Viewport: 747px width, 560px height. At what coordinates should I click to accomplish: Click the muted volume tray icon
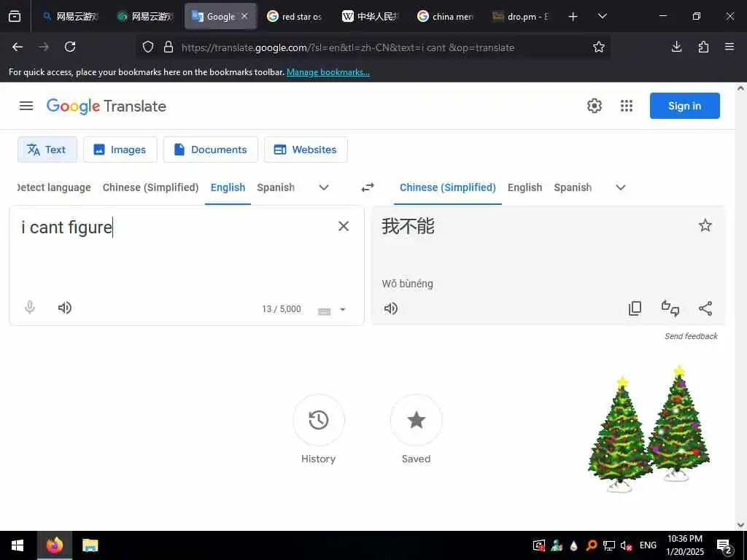(x=626, y=545)
